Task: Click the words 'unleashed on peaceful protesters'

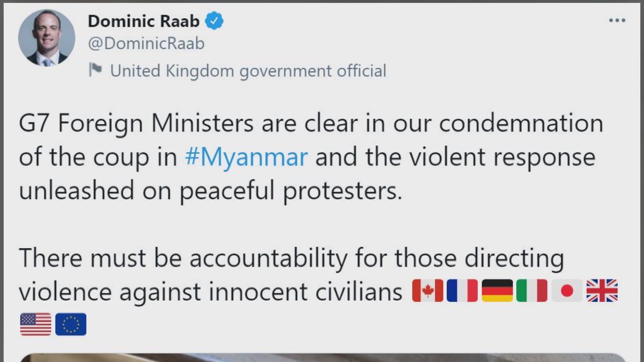Action: tap(210, 190)
